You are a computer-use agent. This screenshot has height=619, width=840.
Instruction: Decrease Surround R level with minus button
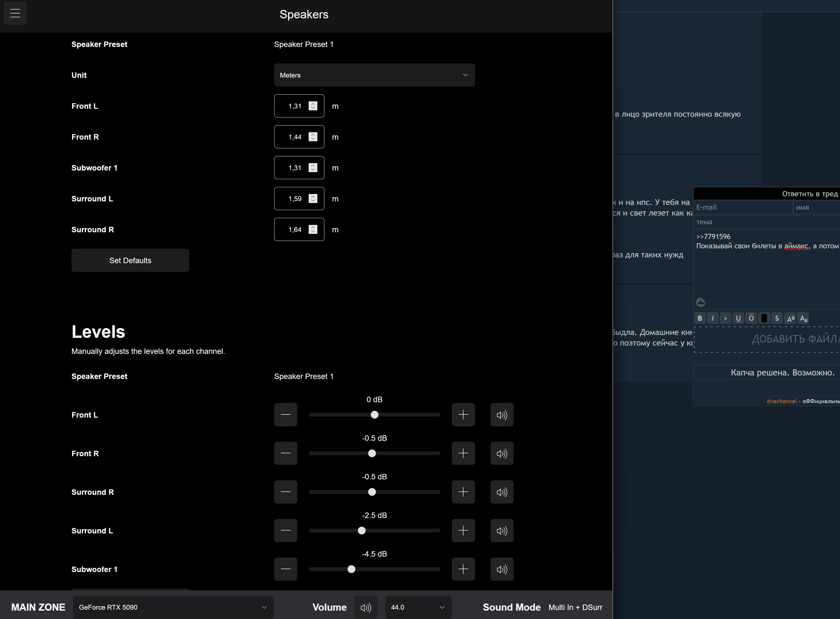[285, 492]
